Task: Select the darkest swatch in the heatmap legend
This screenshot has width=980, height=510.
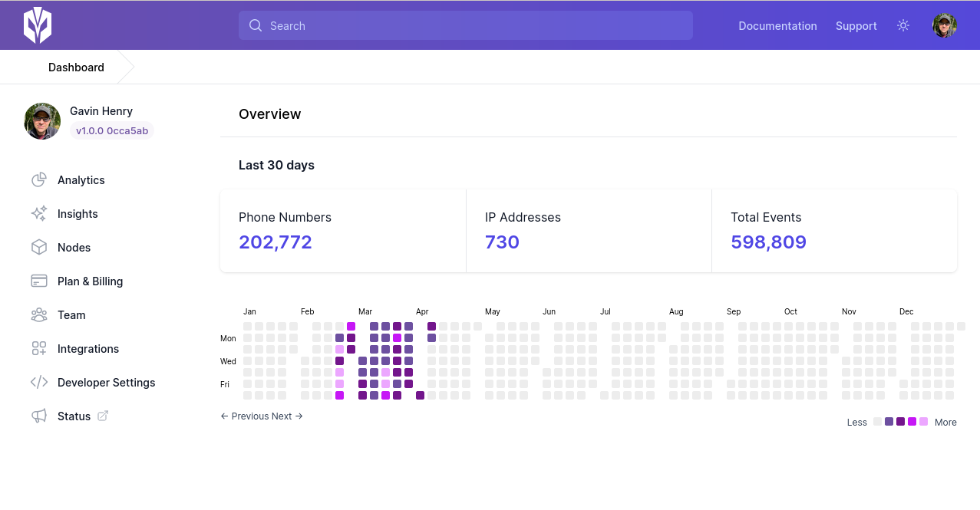Action: pos(900,421)
